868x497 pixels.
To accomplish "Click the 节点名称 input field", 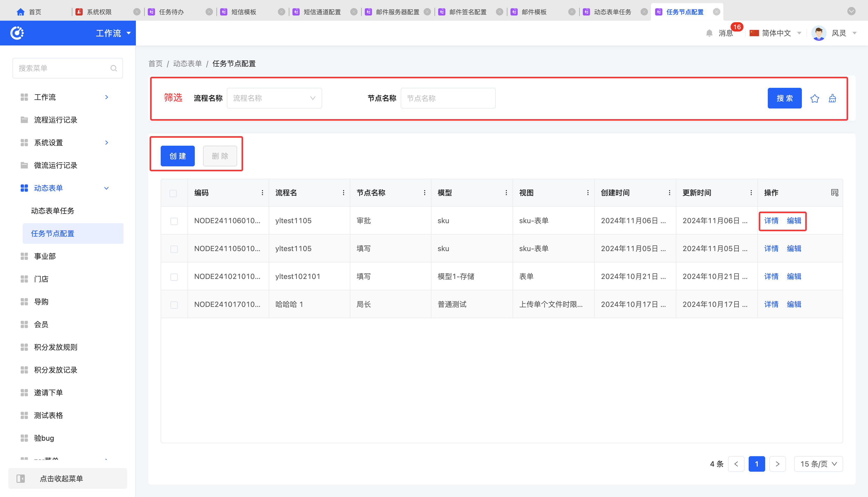I will pos(448,98).
